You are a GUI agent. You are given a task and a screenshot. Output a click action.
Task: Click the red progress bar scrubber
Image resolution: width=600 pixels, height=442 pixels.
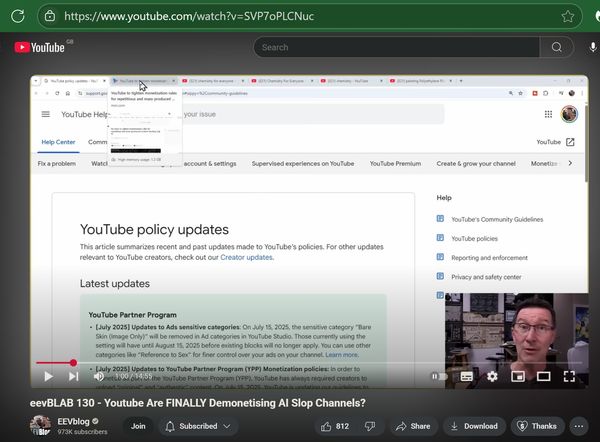[73, 362]
